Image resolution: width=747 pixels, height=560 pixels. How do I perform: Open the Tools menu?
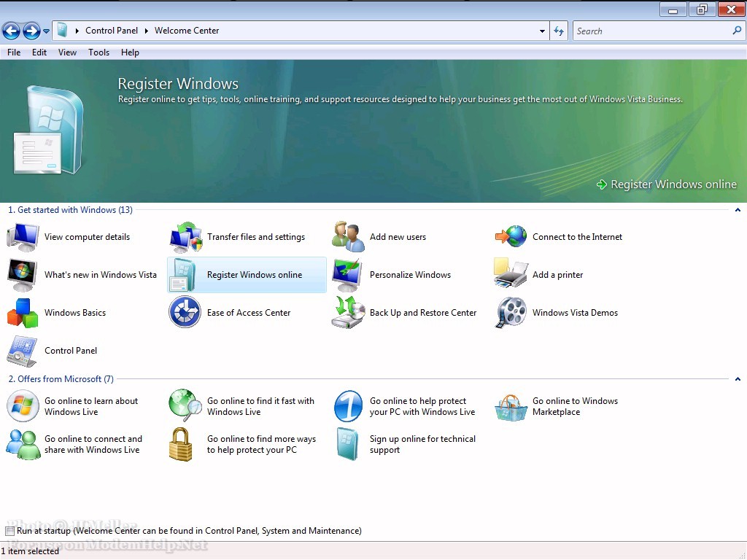coord(98,52)
